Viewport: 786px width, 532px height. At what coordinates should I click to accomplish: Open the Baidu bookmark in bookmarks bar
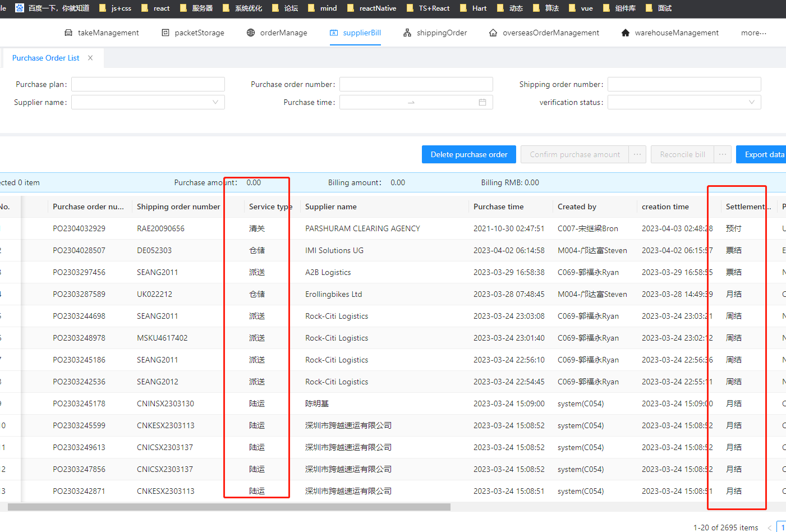point(52,8)
